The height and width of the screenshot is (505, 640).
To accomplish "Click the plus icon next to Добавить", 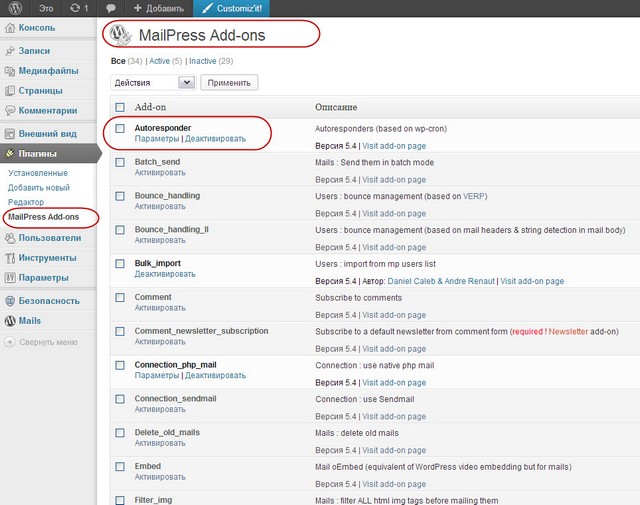I will (138, 8).
